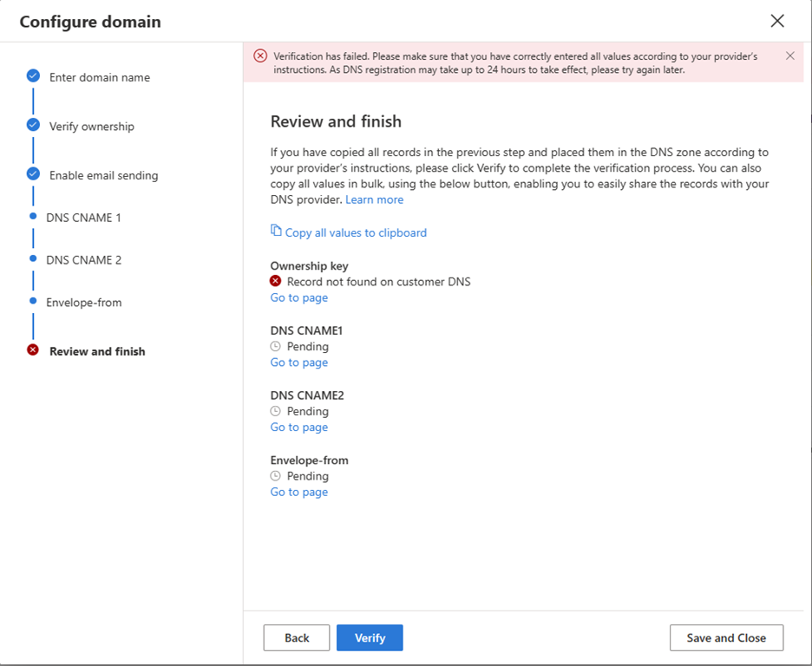Click the DNS CNAME1 pending clock icon
This screenshot has height=666, width=812.
276,346
